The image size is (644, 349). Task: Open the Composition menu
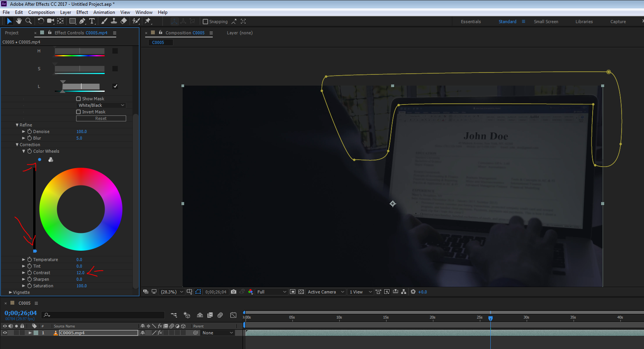click(x=41, y=12)
